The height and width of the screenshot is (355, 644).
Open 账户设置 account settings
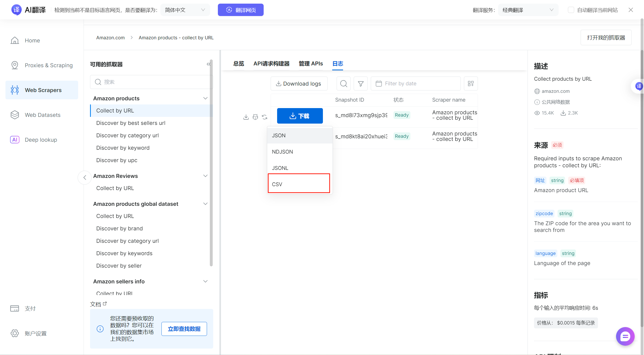pyautogui.click(x=28, y=333)
